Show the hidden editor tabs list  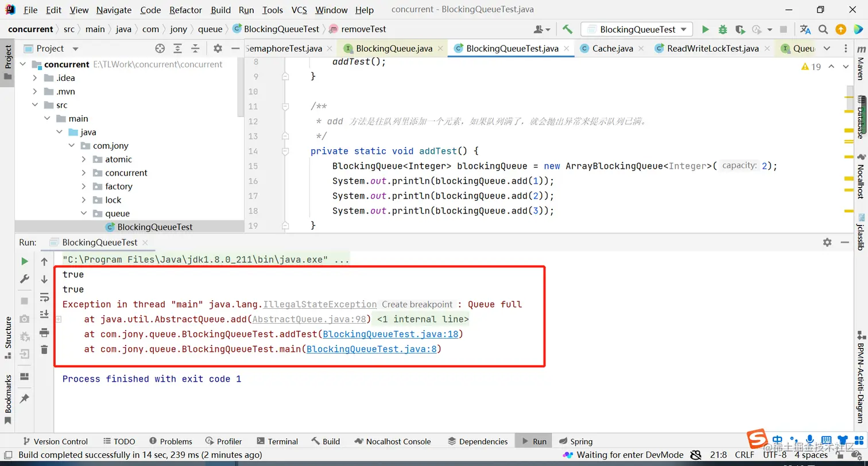coord(827,49)
